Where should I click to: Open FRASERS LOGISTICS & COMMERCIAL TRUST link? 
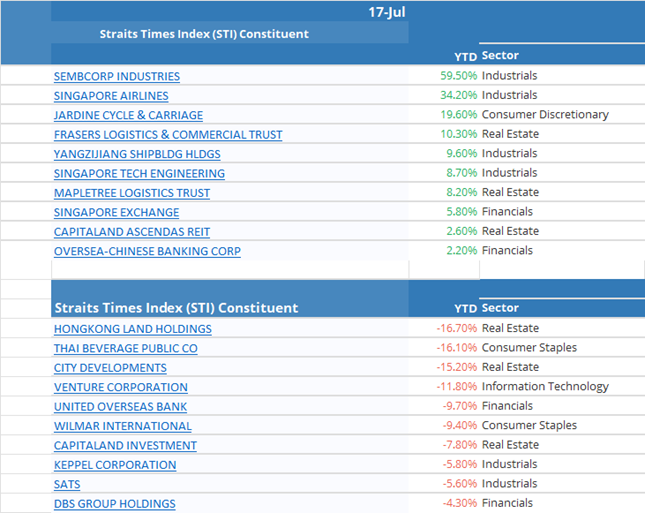(x=168, y=135)
